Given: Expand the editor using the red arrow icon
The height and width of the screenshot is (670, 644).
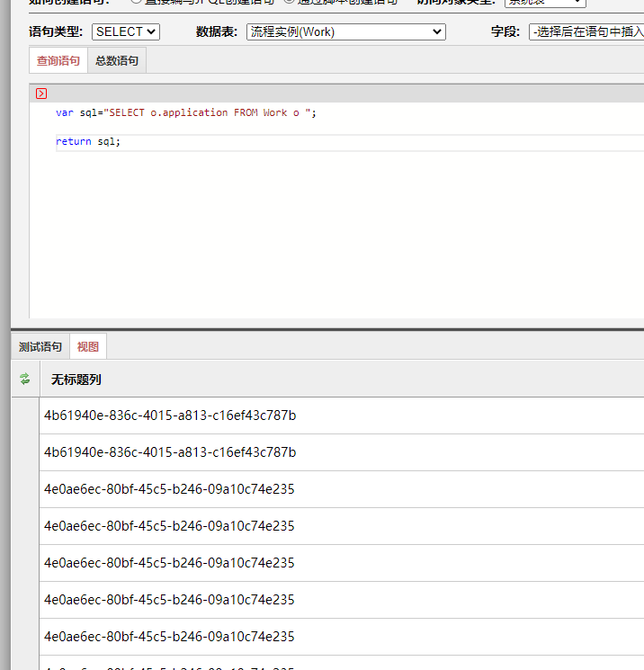Looking at the screenshot, I should point(41,94).
